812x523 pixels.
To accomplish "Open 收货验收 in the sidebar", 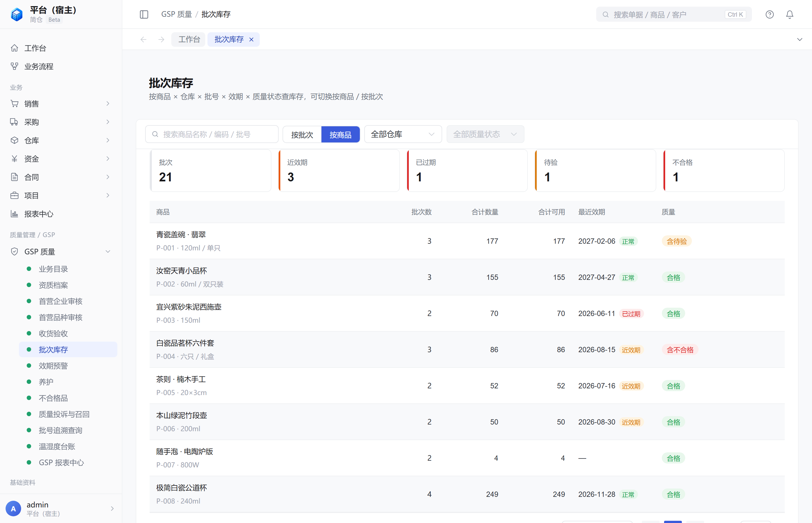I will 68,334.
